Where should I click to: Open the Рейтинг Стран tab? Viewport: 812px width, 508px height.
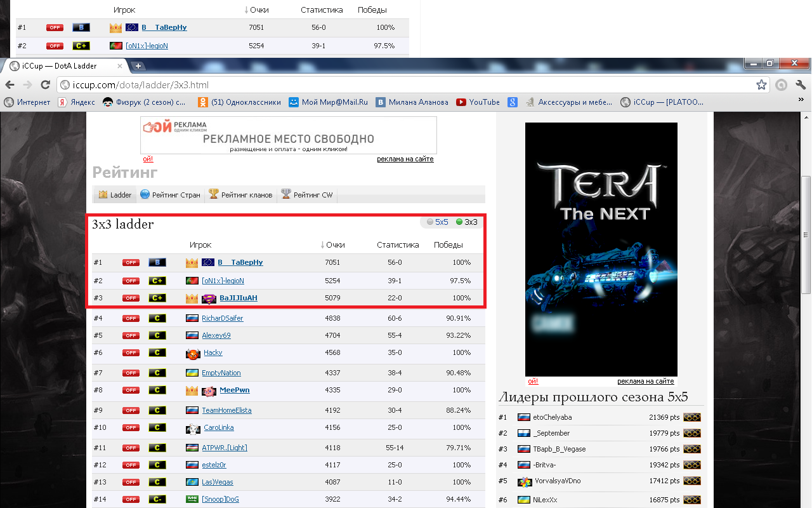pos(170,195)
